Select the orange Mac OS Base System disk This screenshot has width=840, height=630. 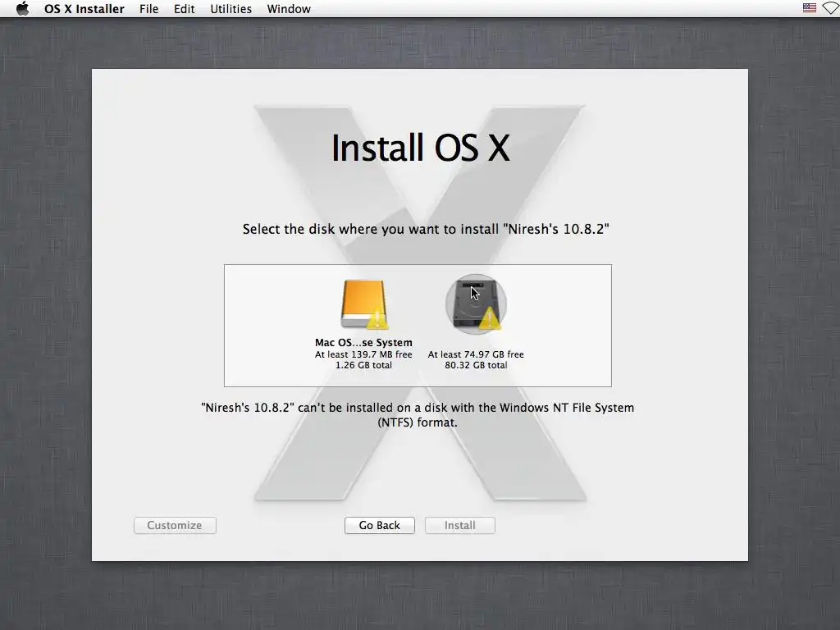pyautogui.click(x=364, y=304)
